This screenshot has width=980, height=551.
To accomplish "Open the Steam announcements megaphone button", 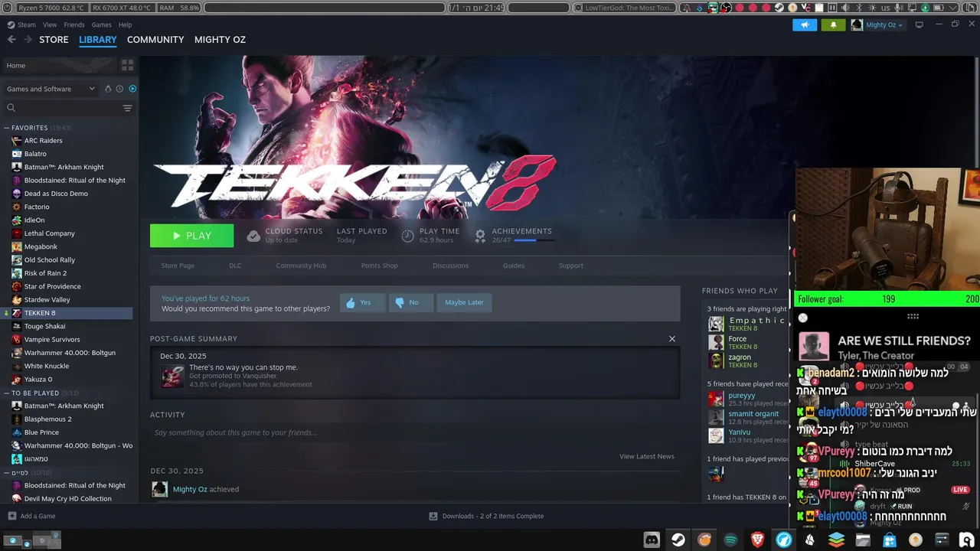I will (x=805, y=24).
